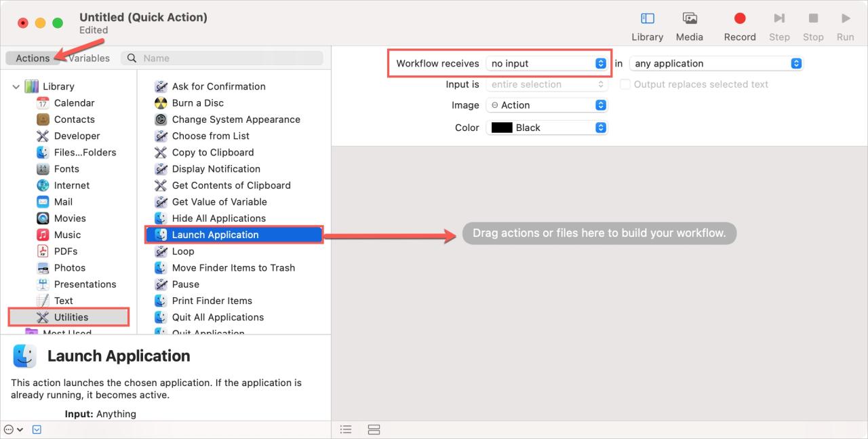Select the Mail category icon

44,202
